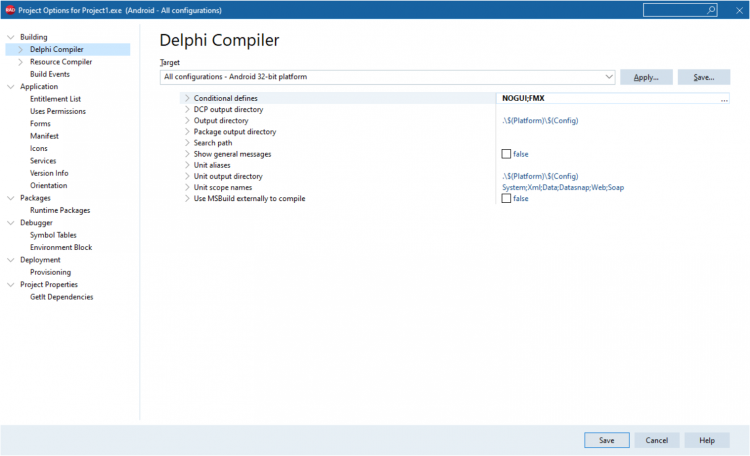
Task: Click Unit scope names value System;Xml;Data
Action: [563, 188]
